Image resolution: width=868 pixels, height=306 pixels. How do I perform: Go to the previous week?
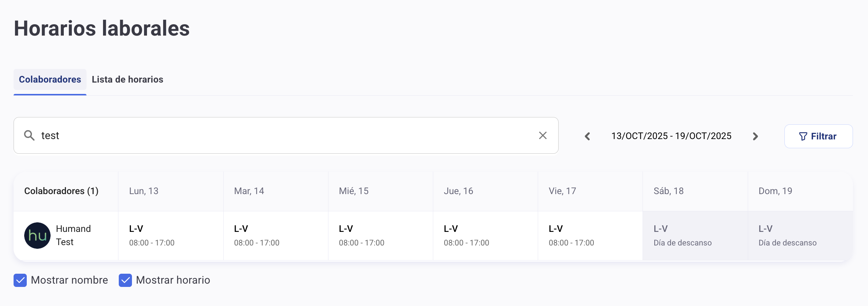click(587, 136)
